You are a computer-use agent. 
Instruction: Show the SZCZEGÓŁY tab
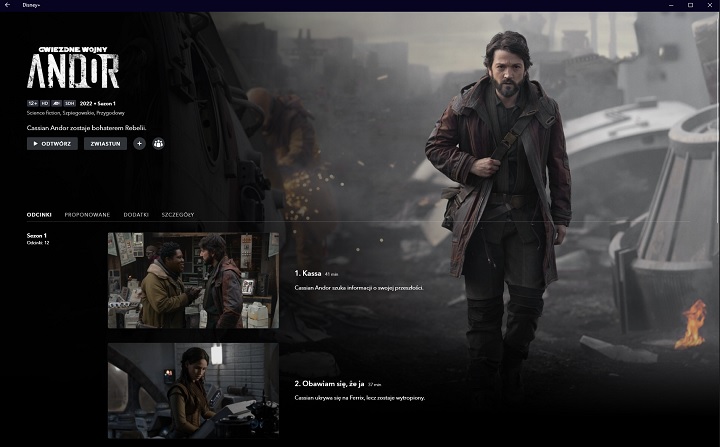click(x=178, y=214)
